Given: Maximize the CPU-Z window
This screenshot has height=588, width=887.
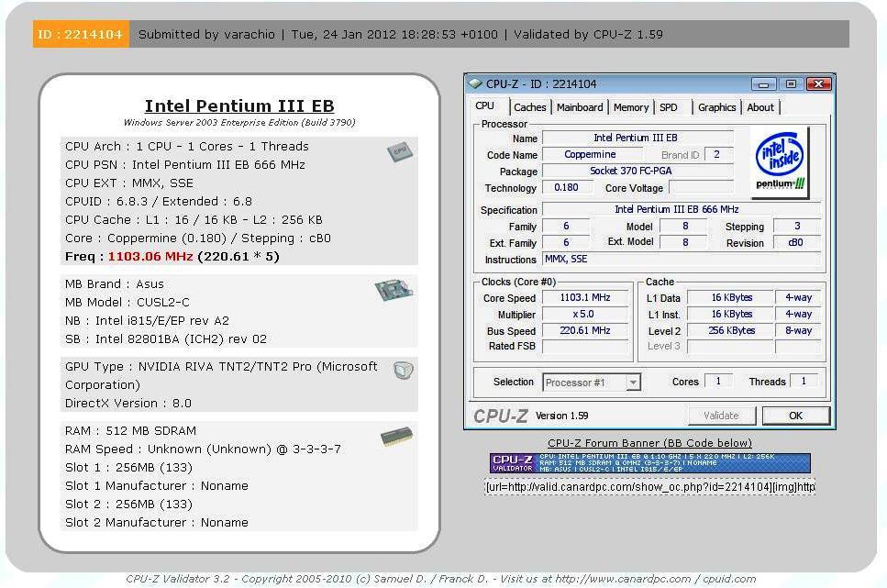Looking at the screenshot, I should (x=791, y=84).
